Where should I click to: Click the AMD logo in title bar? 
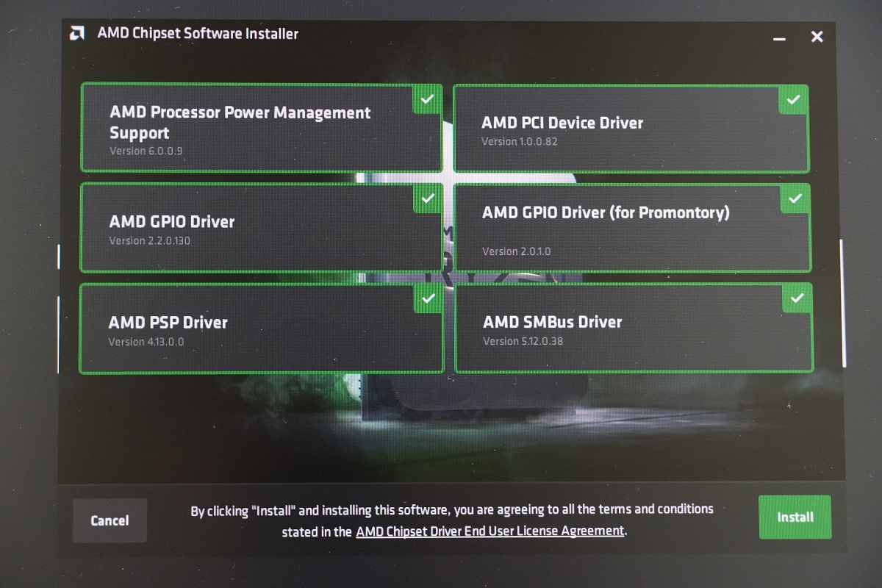click(76, 33)
